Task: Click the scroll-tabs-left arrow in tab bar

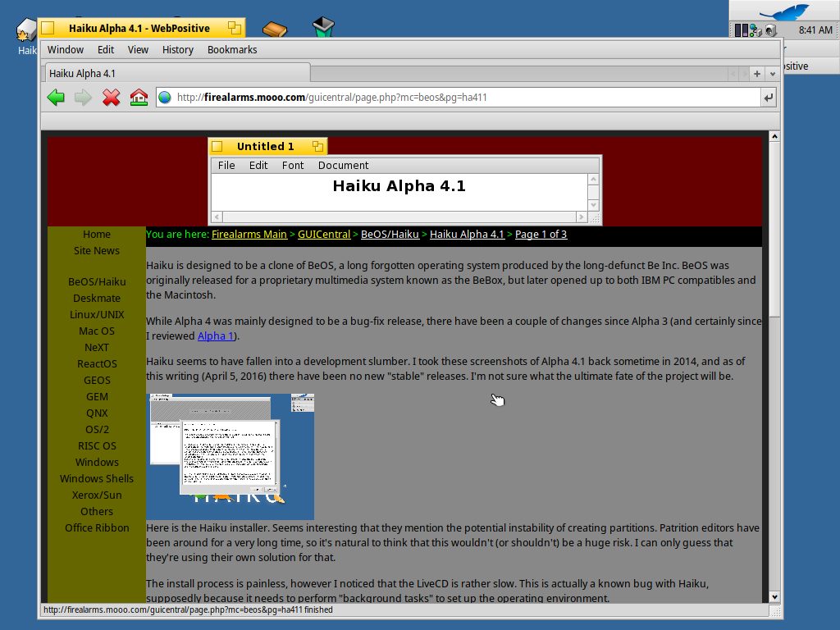Action: 733,74
